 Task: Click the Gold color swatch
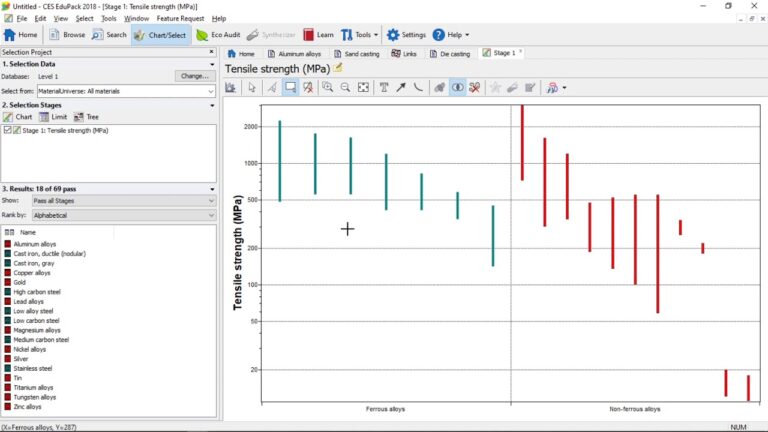[x=8, y=282]
